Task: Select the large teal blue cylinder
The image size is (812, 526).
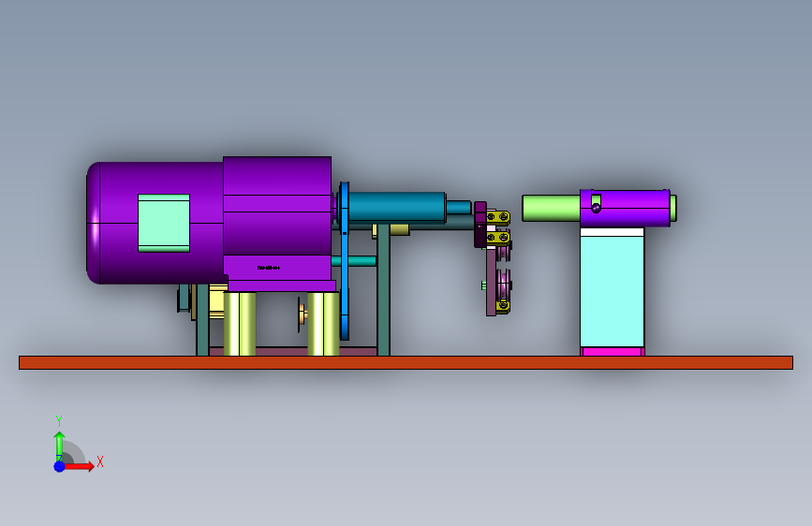Action: [397, 207]
